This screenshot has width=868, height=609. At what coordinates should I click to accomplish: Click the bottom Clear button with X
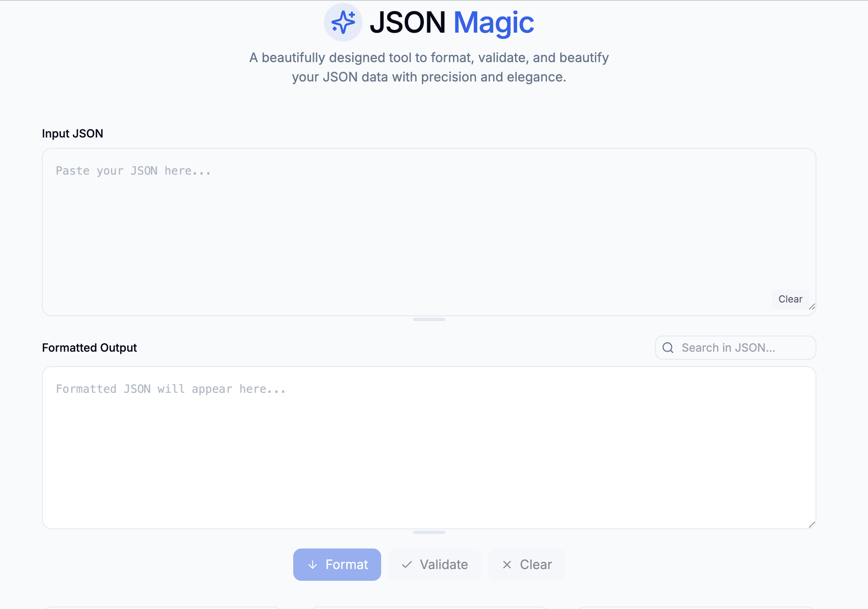tap(526, 564)
